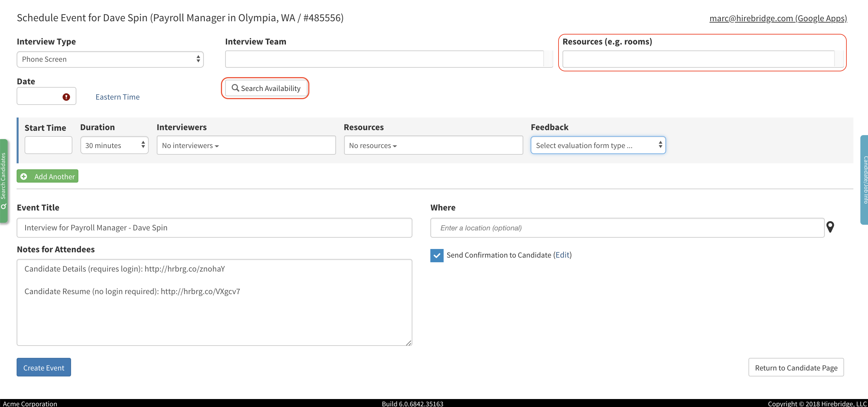Viewport: 868px width, 407px height.
Task: Click the Event Title input field
Action: pos(214,228)
